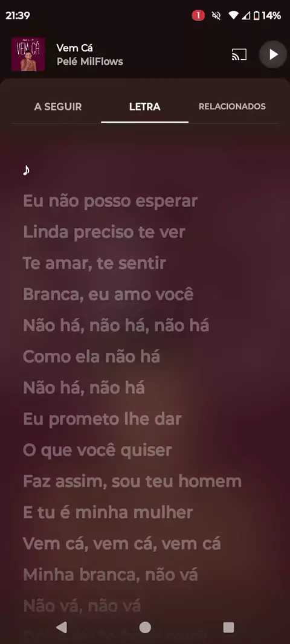Tap the Android back navigation icon
This screenshot has height=644, width=290.
click(x=62, y=627)
